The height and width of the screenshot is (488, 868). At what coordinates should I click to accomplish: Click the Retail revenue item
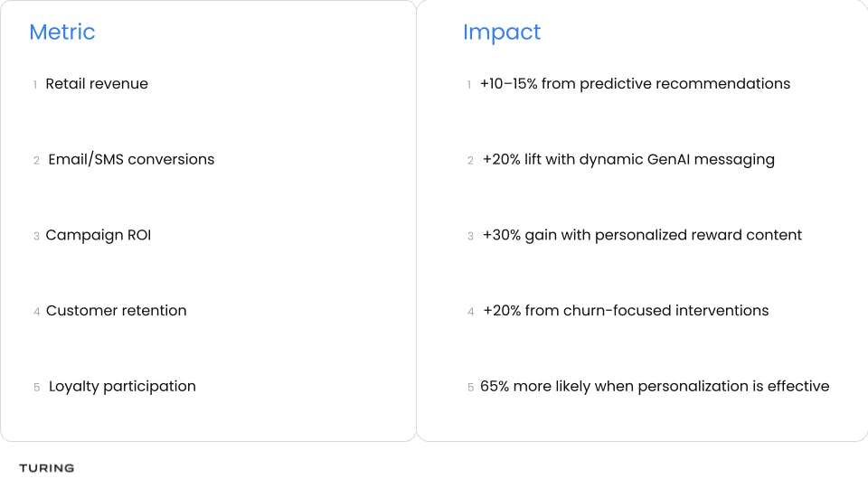pyautogui.click(x=97, y=83)
